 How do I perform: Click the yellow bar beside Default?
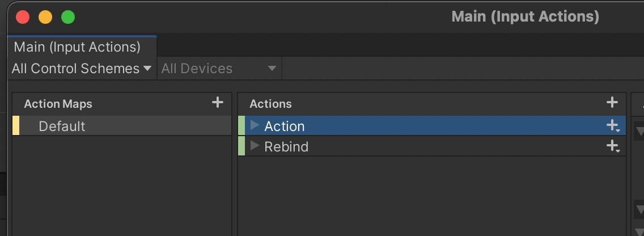coord(16,126)
